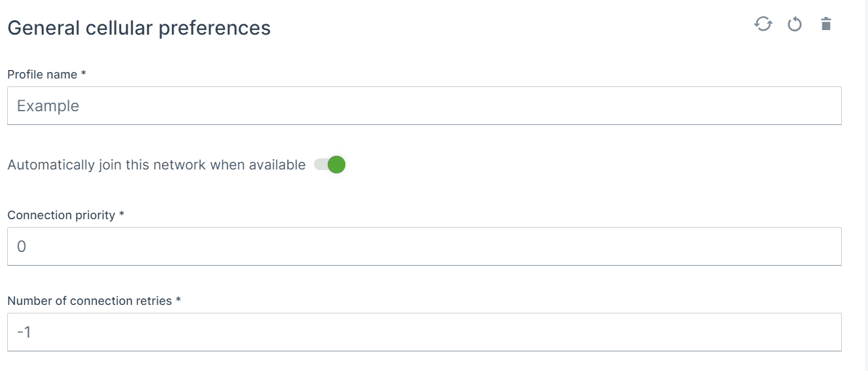Screen dimensions: 868x371
Task: Click the sync arrows icon
Action: click(x=763, y=25)
